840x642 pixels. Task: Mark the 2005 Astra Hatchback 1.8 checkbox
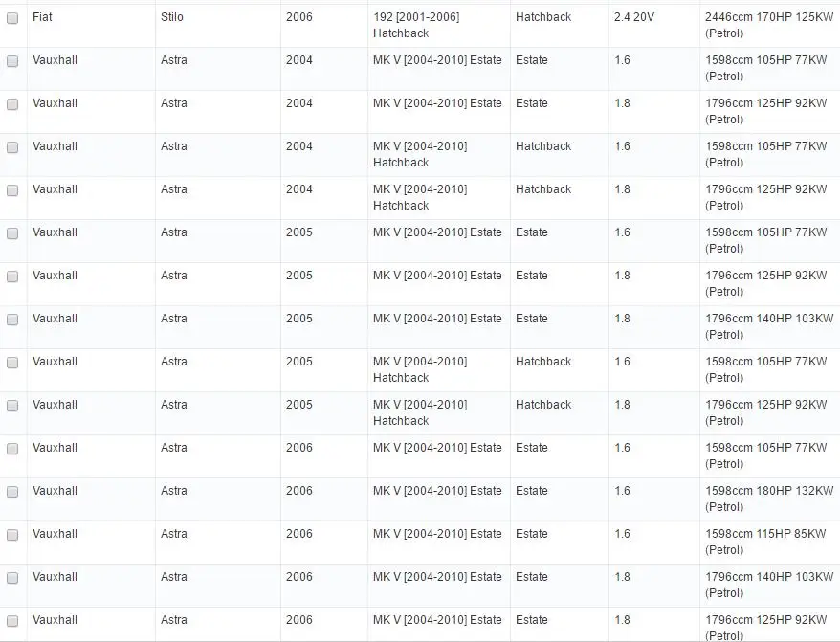pyautogui.click(x=12, y=406)
